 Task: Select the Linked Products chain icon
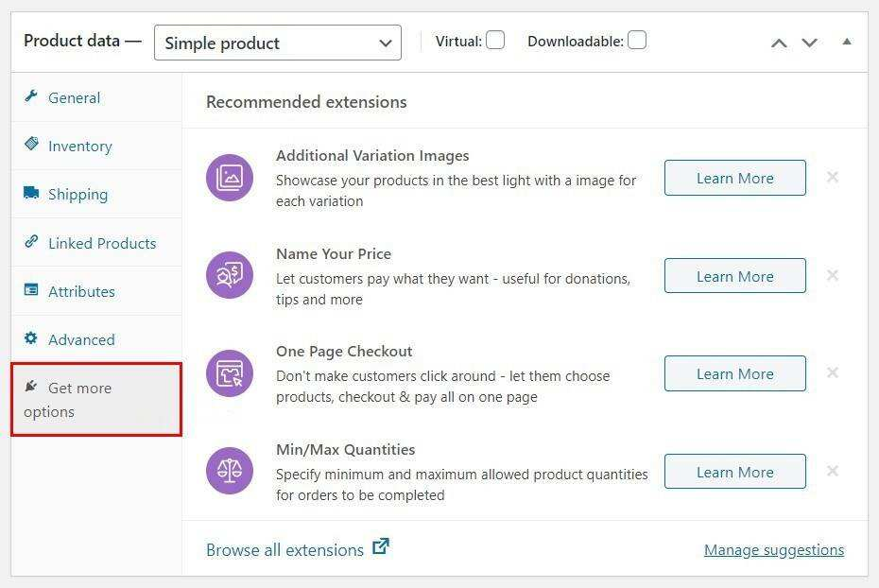(33, 243)
